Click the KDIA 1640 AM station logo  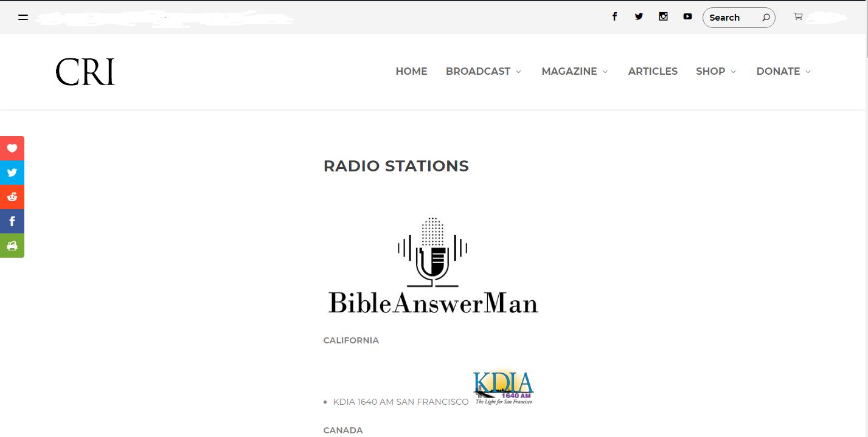(503, 387)
